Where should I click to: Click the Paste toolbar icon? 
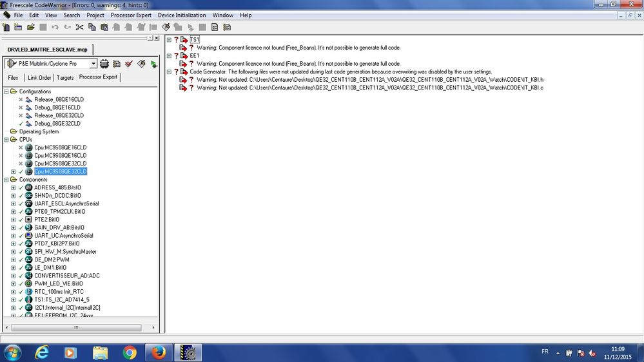pyautogui.click(x=104, y=27)
